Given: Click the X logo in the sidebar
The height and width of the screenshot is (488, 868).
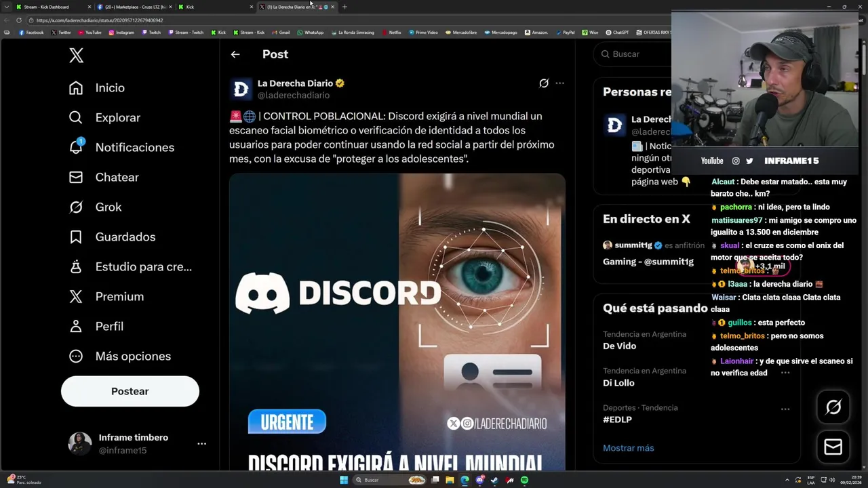Looking at the screenshot, I should point(77,56).
